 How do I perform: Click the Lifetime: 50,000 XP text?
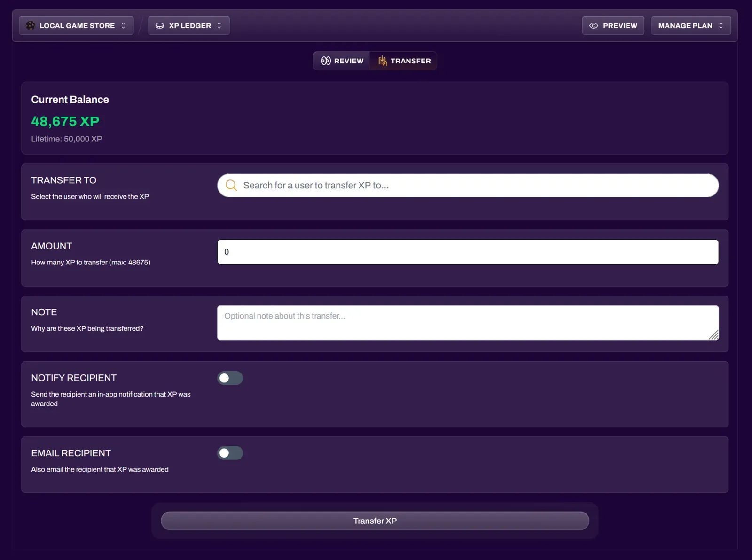[x=67, y=139]
